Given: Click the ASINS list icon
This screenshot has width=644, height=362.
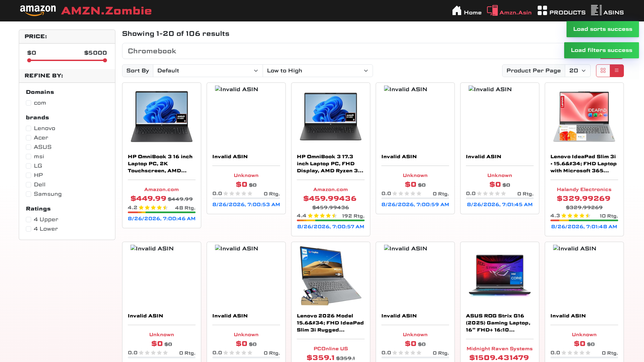Looking at the screenshot, I should 596,10.
